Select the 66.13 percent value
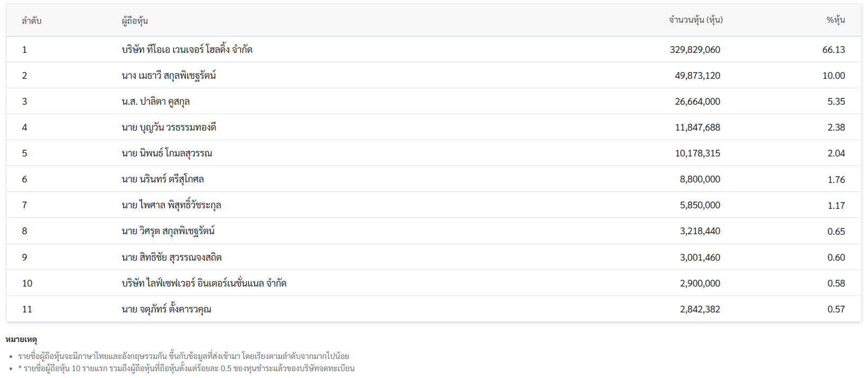This screenshot has height=378, width=868. click(833, 50)
